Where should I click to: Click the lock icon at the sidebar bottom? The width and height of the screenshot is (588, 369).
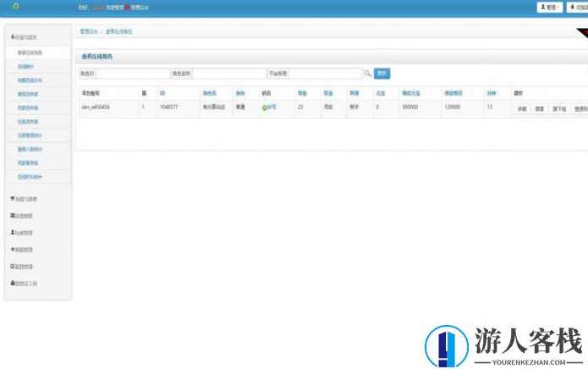13,283
